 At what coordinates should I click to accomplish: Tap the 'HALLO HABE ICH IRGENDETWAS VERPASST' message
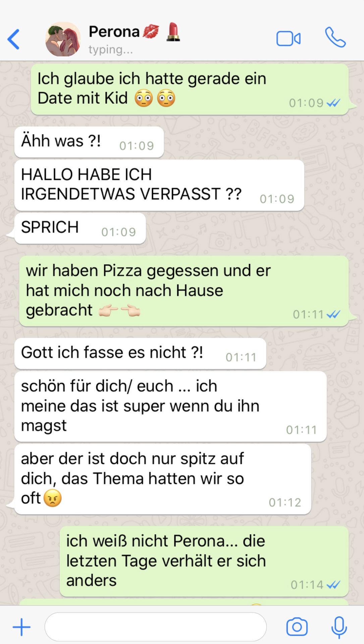pos(159,185)
